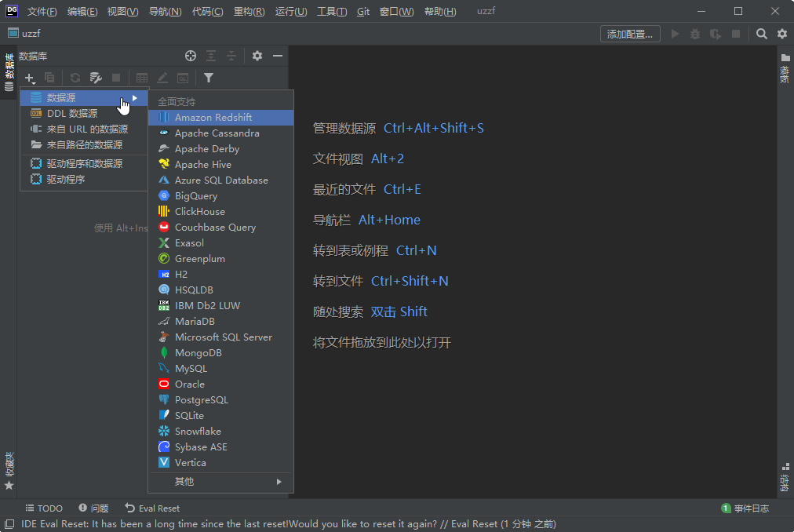The width and height of the screenshot is (794, 532).
Task: Click the stop icon in top toolbar
Action: pyautogui.click(x=736, y=34)
